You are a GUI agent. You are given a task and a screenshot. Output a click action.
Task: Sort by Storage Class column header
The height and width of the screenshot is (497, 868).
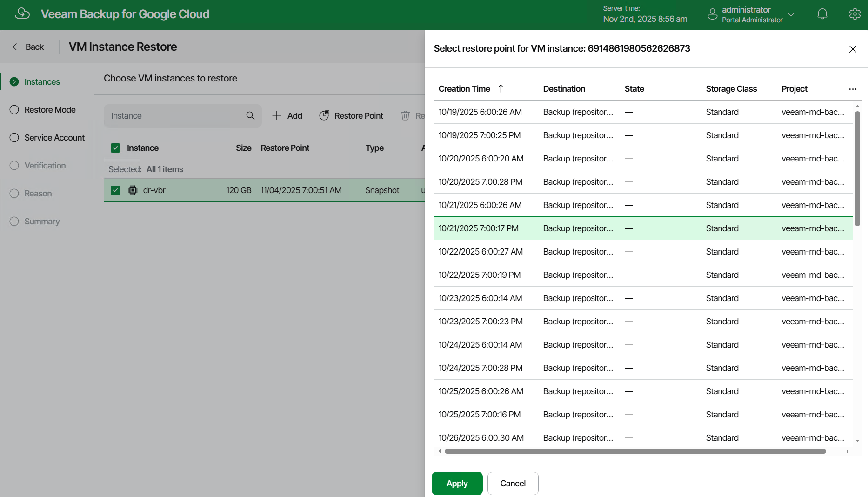[731, 89]
